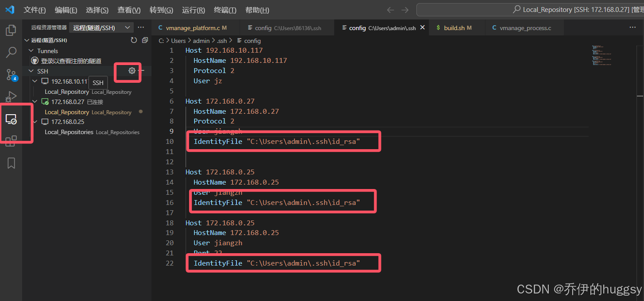Click line 22 IdentityFile path
Image resolution: width=644 pixels, height=301 pixels.
(x=277, y=263)
